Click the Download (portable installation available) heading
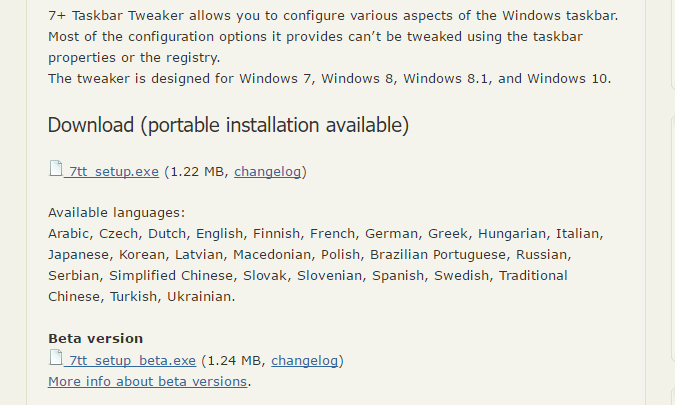This screenshot has height=405, width=675. pyautogui.click(x=228, y=125)
